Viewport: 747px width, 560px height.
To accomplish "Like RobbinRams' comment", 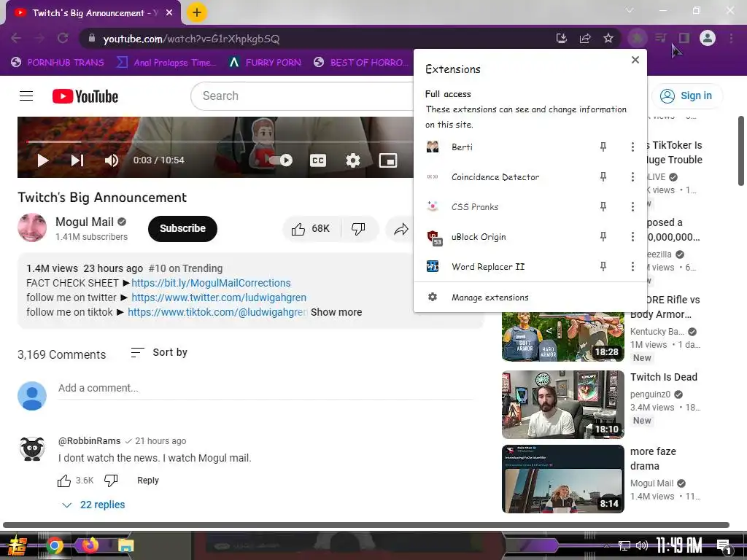I will 64,481.
